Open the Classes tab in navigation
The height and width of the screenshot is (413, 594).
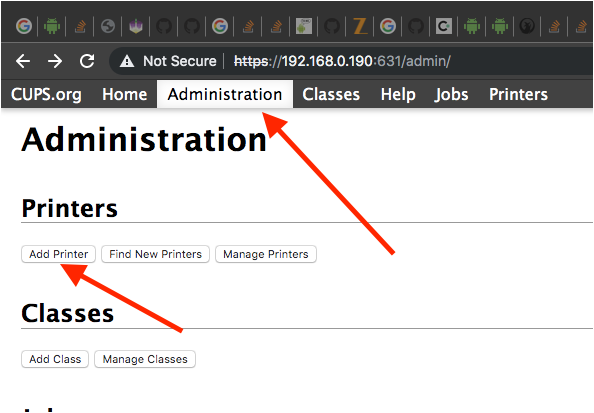pos(331,94)
